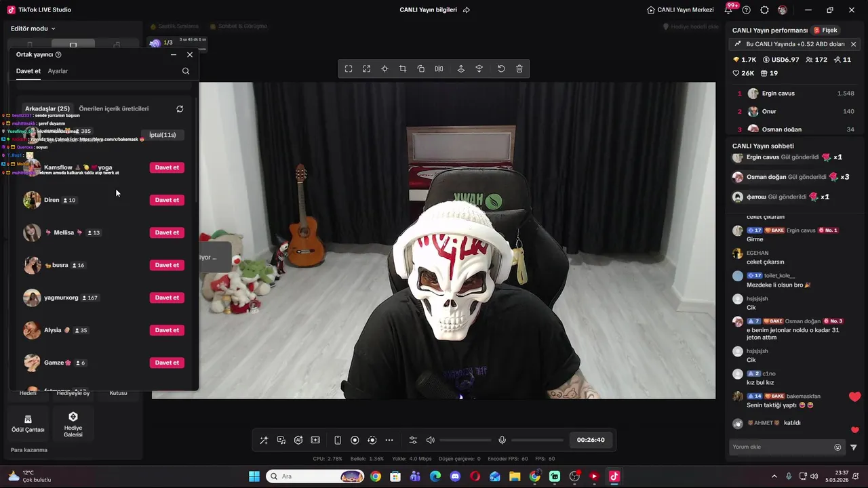This screenshot has height=488, width=868.
Task: Center the source with the crosshair icon
Action: tap(384, 68)
